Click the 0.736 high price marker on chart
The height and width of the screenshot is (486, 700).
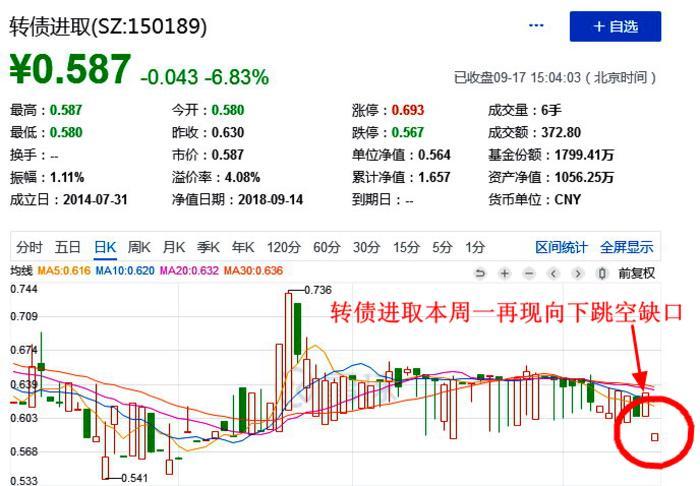(x=318, y=290)
